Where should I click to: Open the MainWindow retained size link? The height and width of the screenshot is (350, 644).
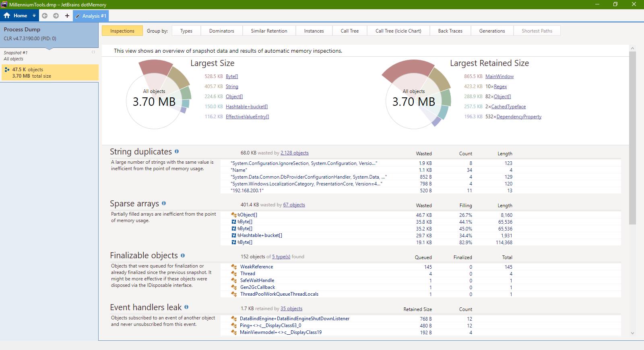tap(499, 76)
